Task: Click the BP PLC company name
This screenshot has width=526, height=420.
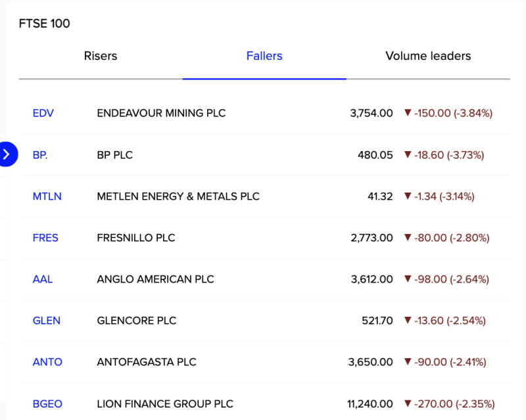Action: coord(114,155)
